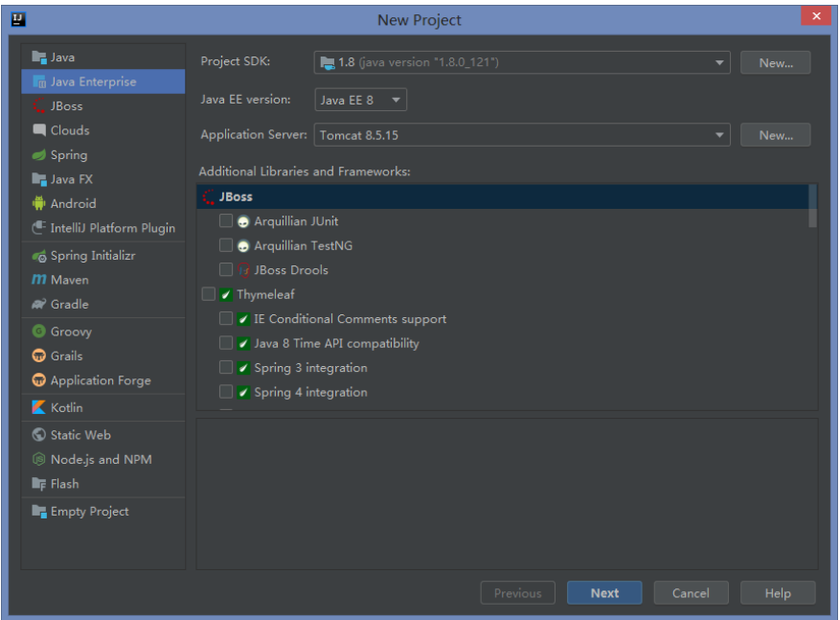Pick the Spring leaf icon
Viewport: 840px width, 620px height.
[39, 155]
